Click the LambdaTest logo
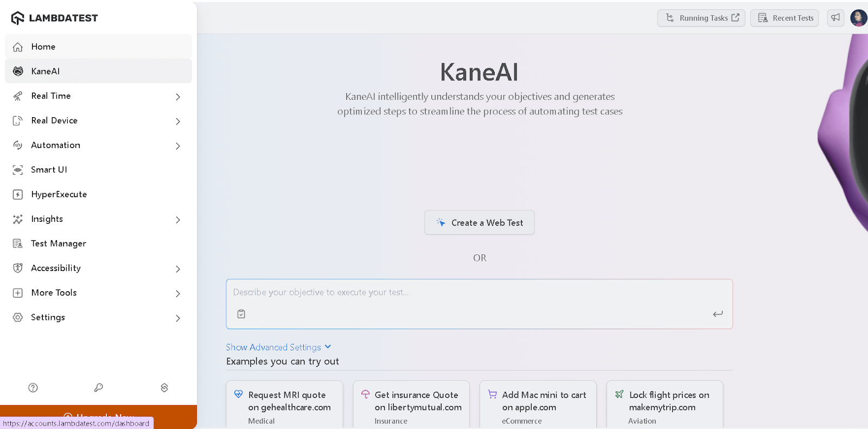This screenshot has width=868, height=429. click(x=54, y=18)
